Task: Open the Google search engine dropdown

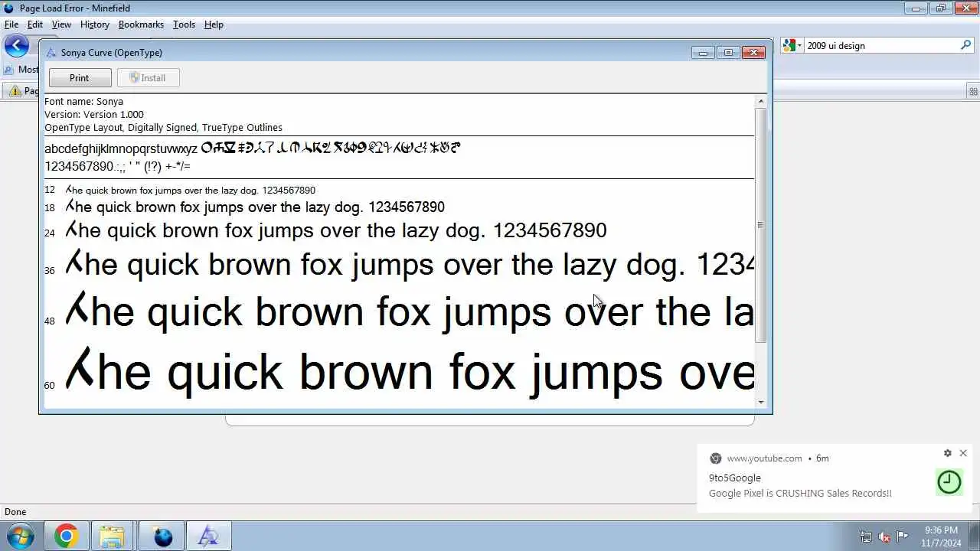Action: pos(792,46)
